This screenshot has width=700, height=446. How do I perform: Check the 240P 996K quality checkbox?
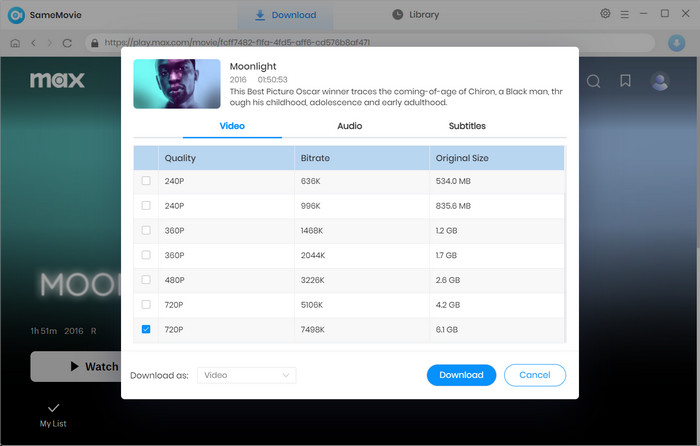point(146,205)
